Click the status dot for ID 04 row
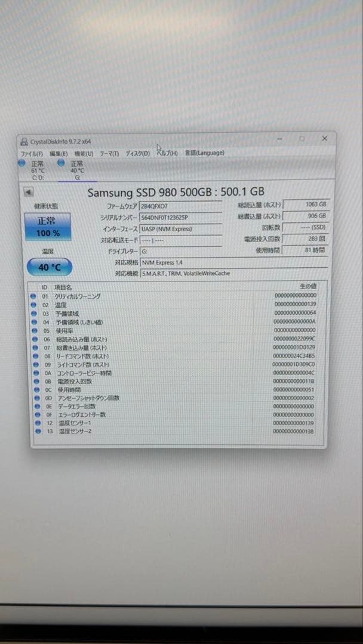Viewport: 363px width, 644px height. click(x=34, y=322)
